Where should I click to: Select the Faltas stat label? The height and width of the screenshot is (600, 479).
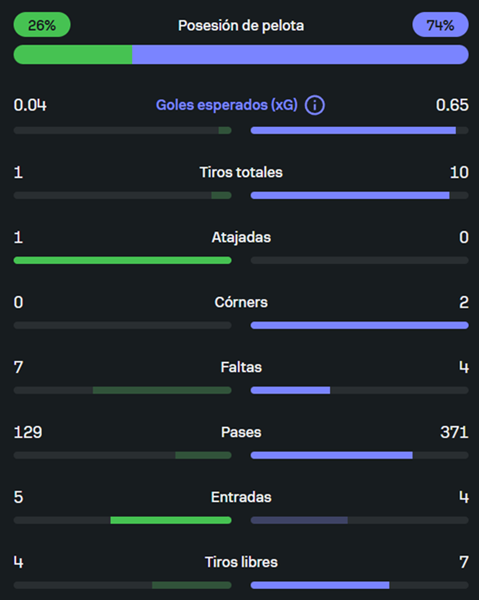point(241,367)
